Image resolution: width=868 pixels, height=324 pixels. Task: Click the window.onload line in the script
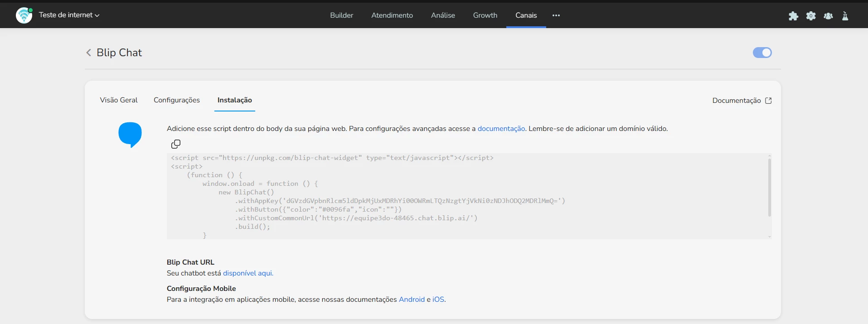pyautogui.click(x=260, y=184)
